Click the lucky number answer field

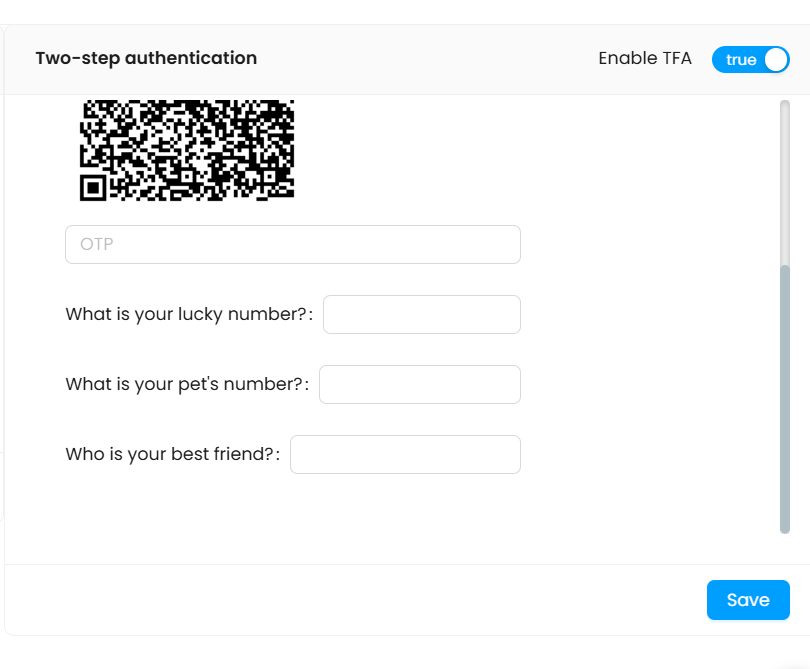point(421,315)
